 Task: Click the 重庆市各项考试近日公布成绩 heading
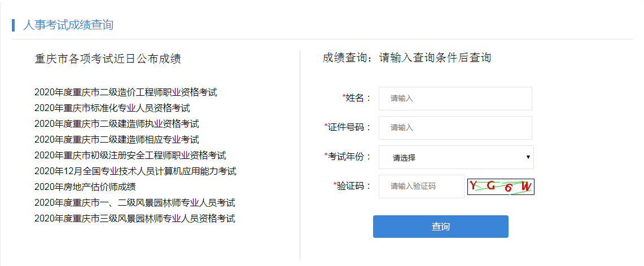108,58
